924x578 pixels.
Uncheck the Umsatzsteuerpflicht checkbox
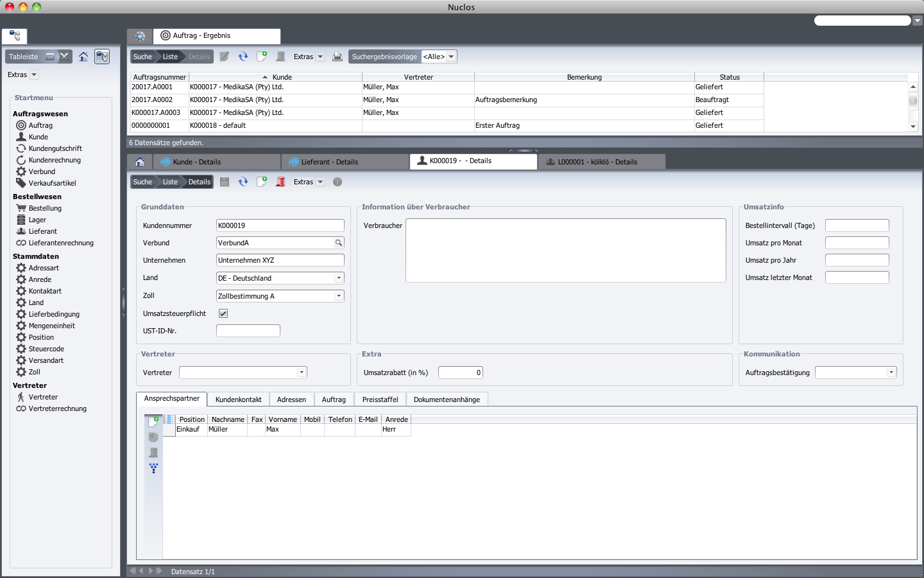pyautogui.click(x=223, y=313)
